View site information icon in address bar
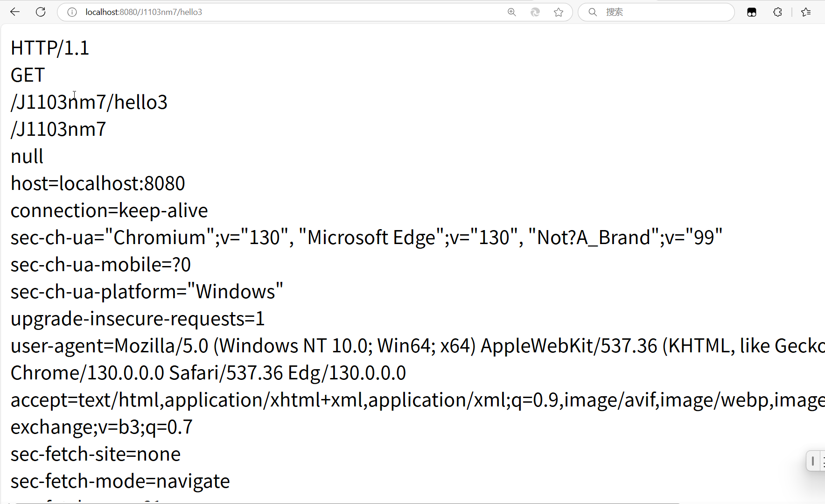Image resolution: width=825 pixels, height=504 pixels. coord(72,12)
